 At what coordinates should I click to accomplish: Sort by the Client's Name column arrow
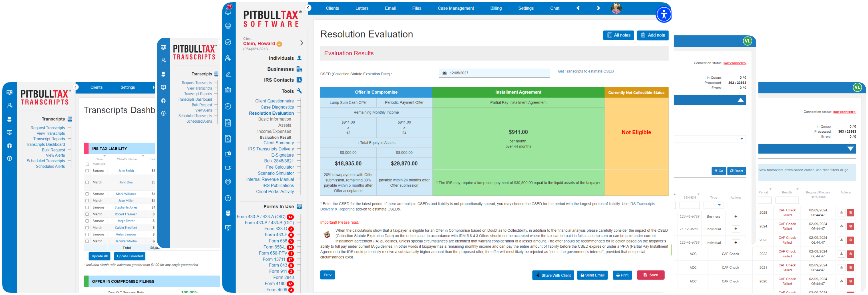tap(143, 156)
